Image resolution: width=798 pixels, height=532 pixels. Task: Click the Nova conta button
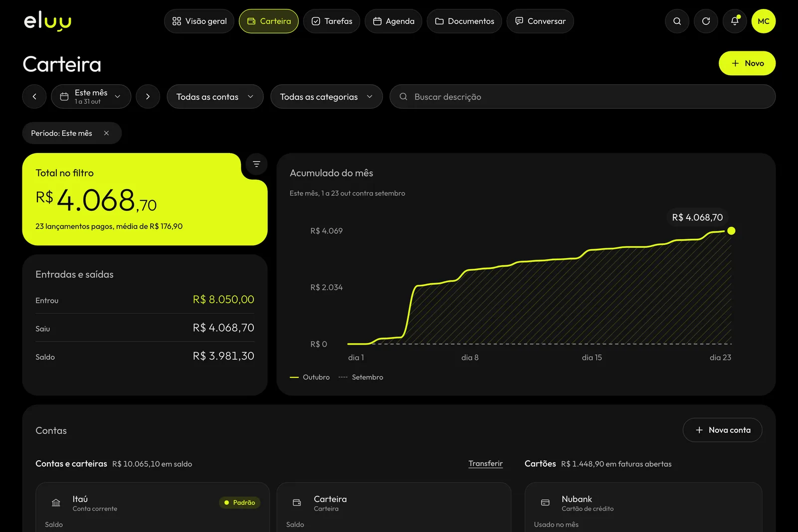pos(722,430)
